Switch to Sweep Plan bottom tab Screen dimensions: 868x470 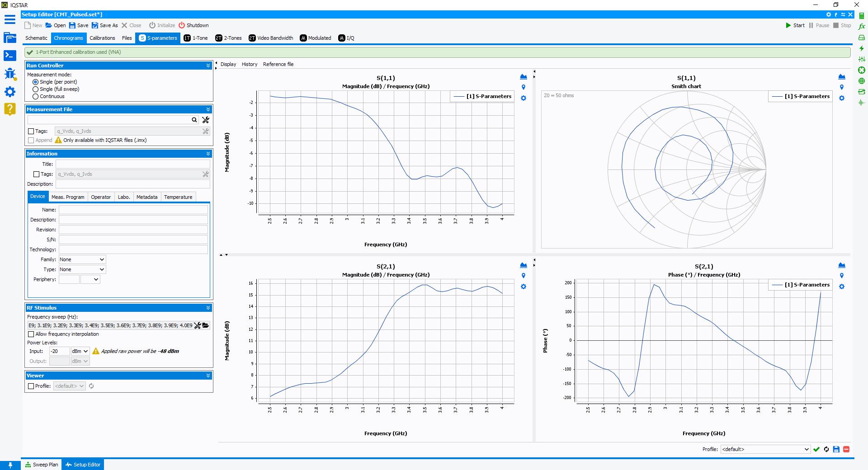42,465
